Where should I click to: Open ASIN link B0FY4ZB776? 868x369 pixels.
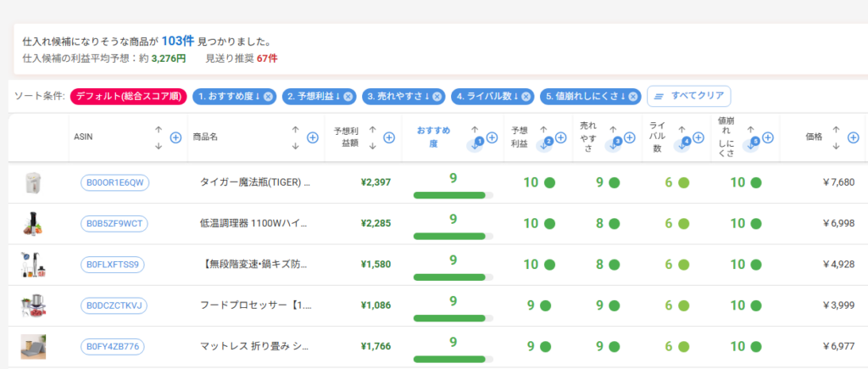pos(114,347)
